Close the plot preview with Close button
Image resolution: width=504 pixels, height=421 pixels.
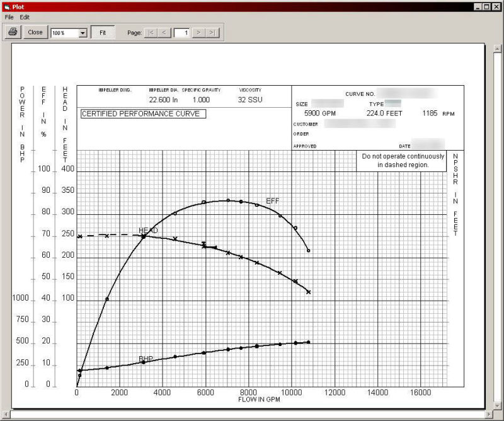[35, 32]
